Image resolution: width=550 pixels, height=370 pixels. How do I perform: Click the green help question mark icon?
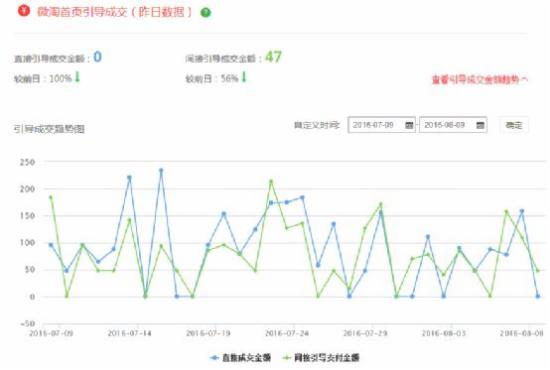pos(206,13)
